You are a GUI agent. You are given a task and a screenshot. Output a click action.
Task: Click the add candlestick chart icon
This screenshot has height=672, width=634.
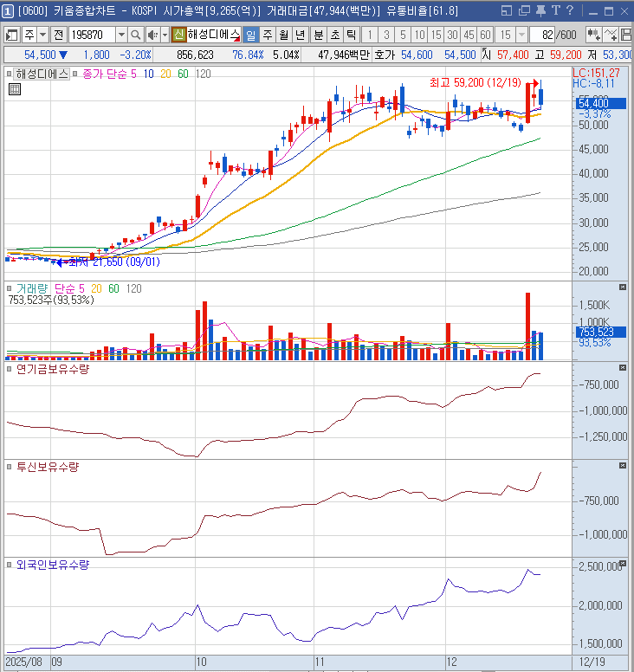594,35
